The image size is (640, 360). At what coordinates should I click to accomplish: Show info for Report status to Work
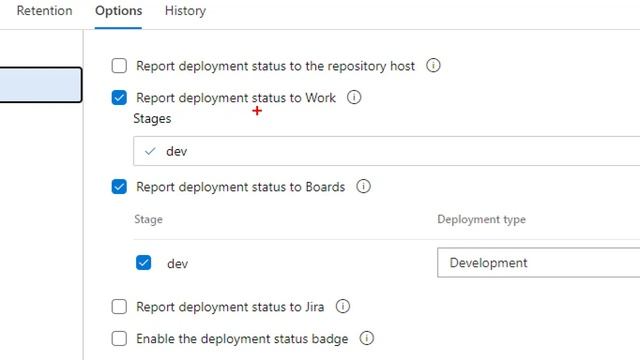[354, 97]
